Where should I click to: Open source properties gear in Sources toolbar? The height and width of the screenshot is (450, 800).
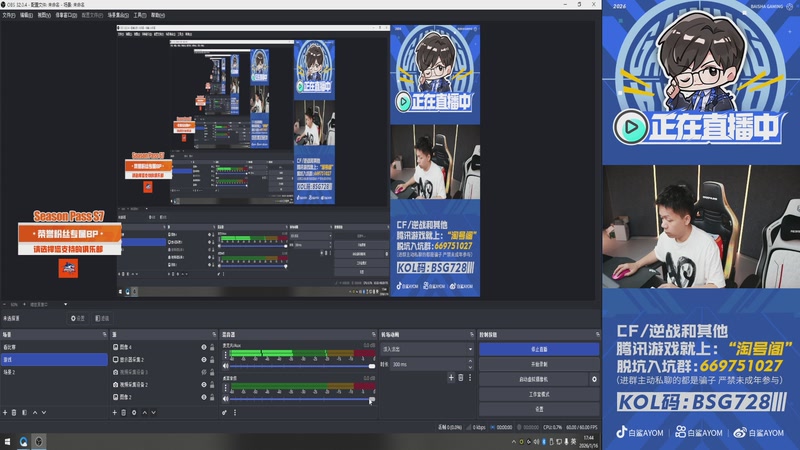point(134,412)
